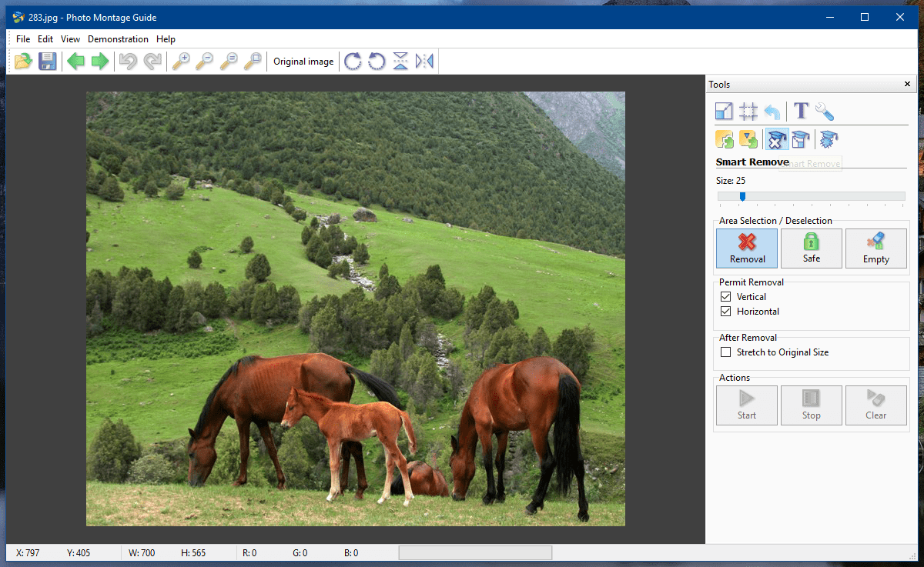Screen dimensions: 924x567
Task: Select the first puzzle-piece montage tool
Action: (x=724, y=139)
